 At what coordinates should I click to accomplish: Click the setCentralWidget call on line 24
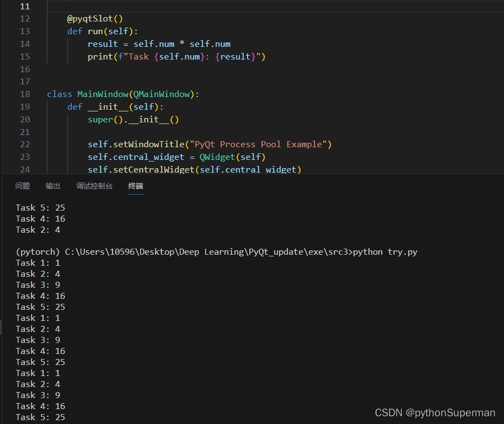tap(154, 169)
